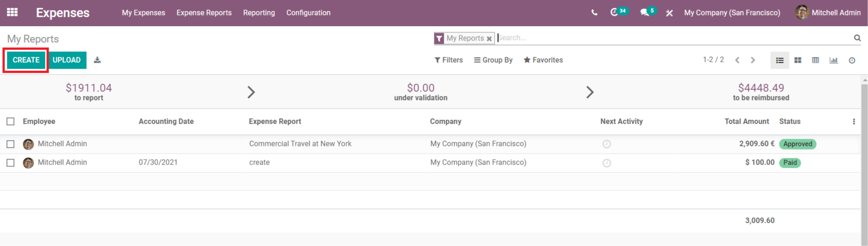Switch to kanban view icon
Viewport: 868px width, 246px height.
pyautogui.click(x=798, y=60)
